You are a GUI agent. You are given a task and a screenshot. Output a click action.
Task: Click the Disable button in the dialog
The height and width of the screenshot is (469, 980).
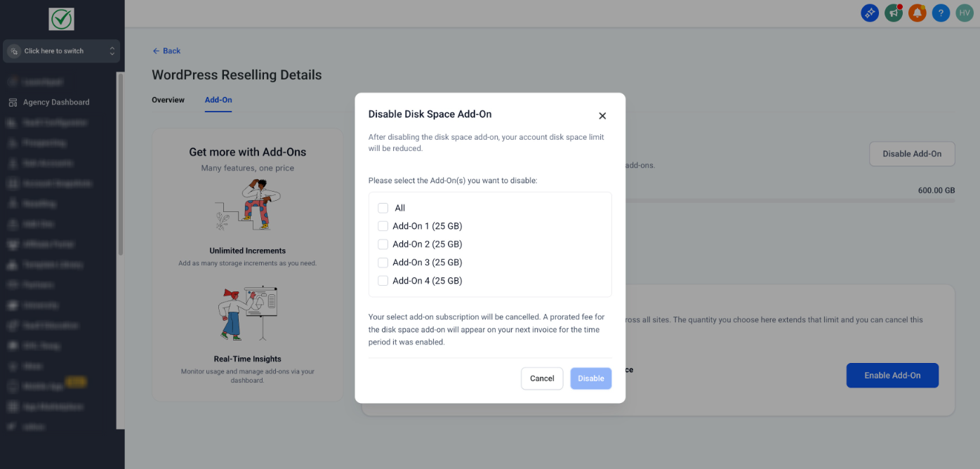point(591,378)
